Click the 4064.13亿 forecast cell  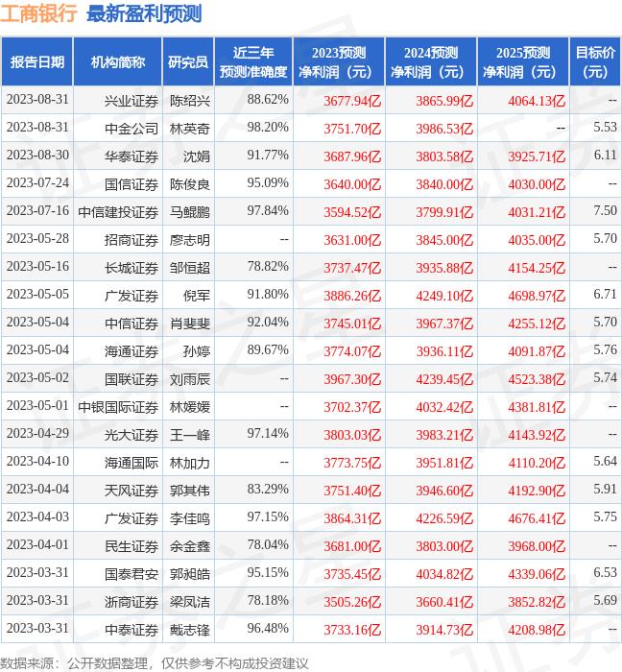[537, 101]
